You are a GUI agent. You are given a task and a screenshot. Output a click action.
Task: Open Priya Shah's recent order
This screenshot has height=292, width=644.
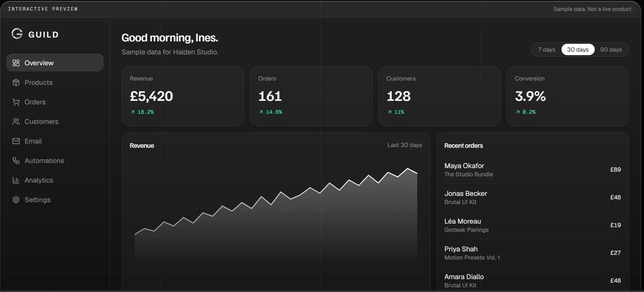point(533,253)
